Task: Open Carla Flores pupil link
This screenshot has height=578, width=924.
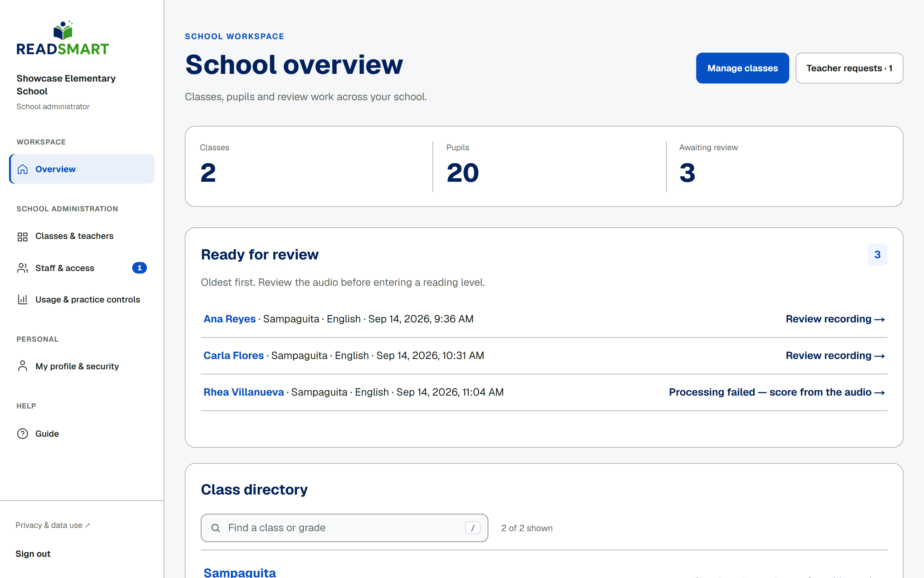Action: pos(234,355)
